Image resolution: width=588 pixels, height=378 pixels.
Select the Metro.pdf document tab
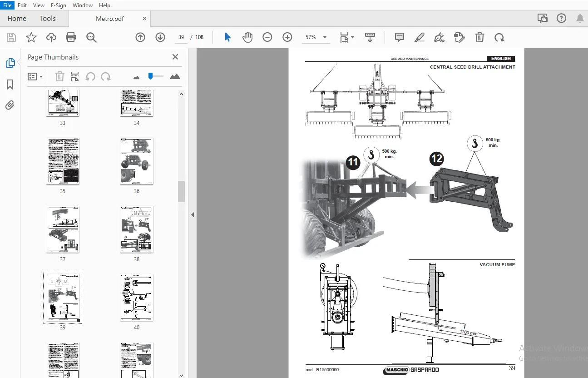pos(110,19)
